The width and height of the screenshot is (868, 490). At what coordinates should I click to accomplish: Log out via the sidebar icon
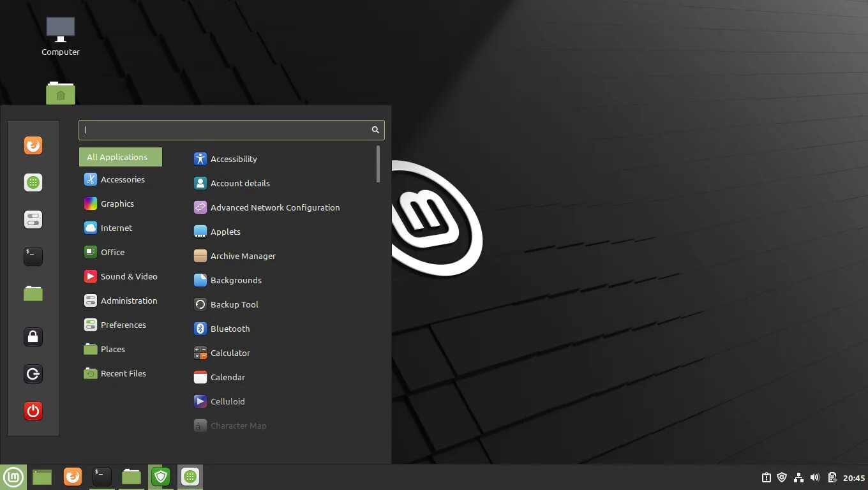click(33, 374)
